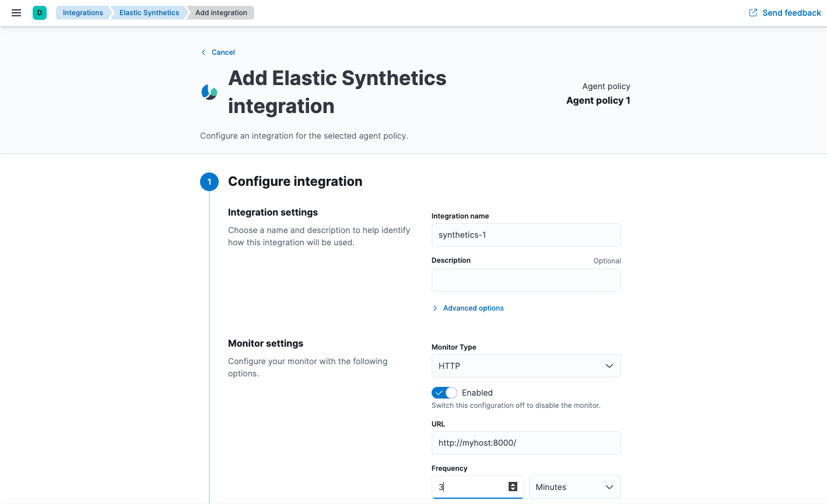
Task: Click the Elastic Synthetics integration logo
Action: click(x=209, y=91)
